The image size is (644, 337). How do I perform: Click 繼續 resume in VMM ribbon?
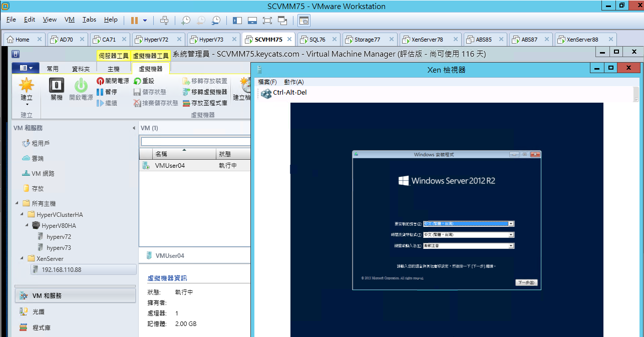pos(107,103)
